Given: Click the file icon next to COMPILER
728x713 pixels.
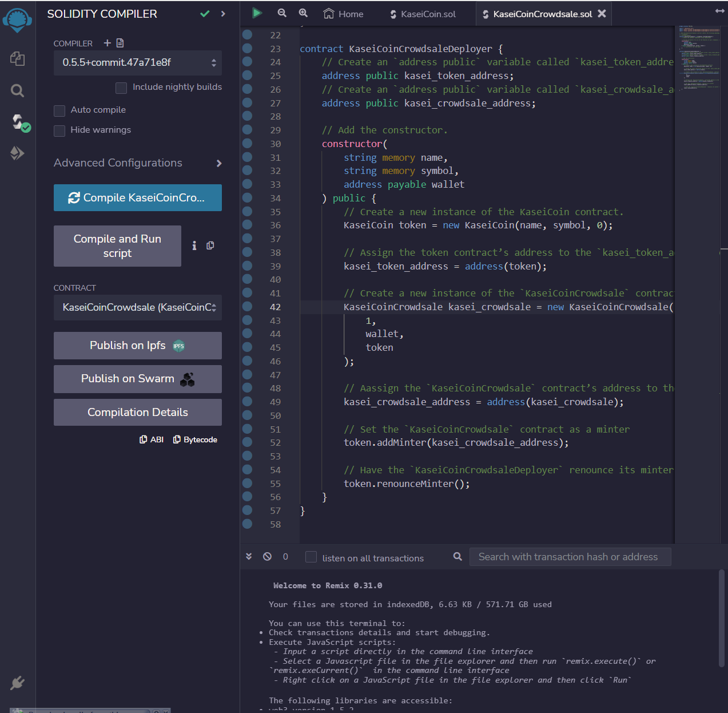Looking at the screenshot, I should point(120,43).
